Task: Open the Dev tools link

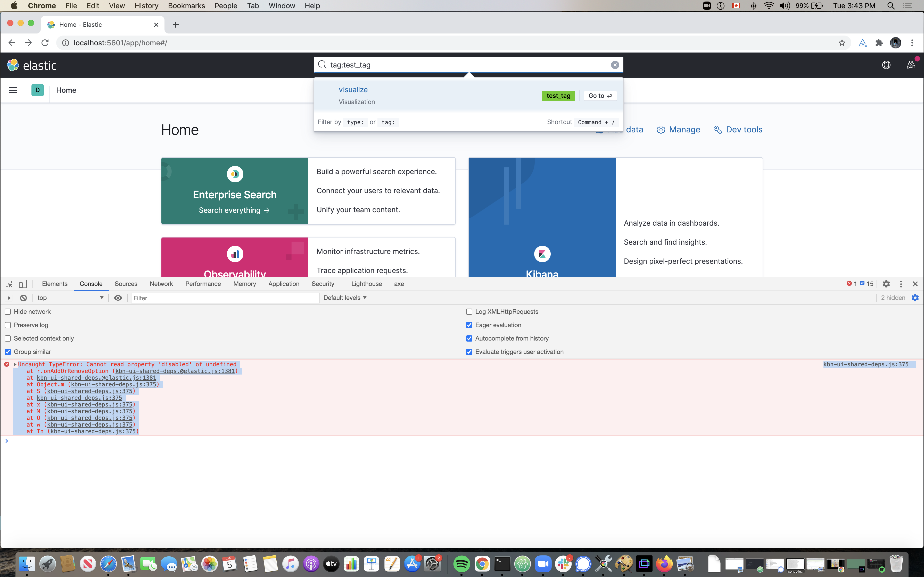Action: coord(743,130)
